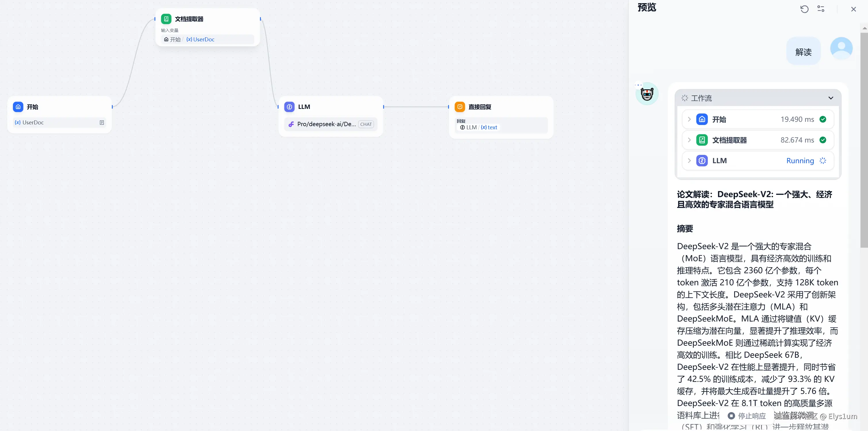This screenshot has width=868, height=431.
Task: Click the 工作流 sparkle icon in header
Action: tap(685, 98)
